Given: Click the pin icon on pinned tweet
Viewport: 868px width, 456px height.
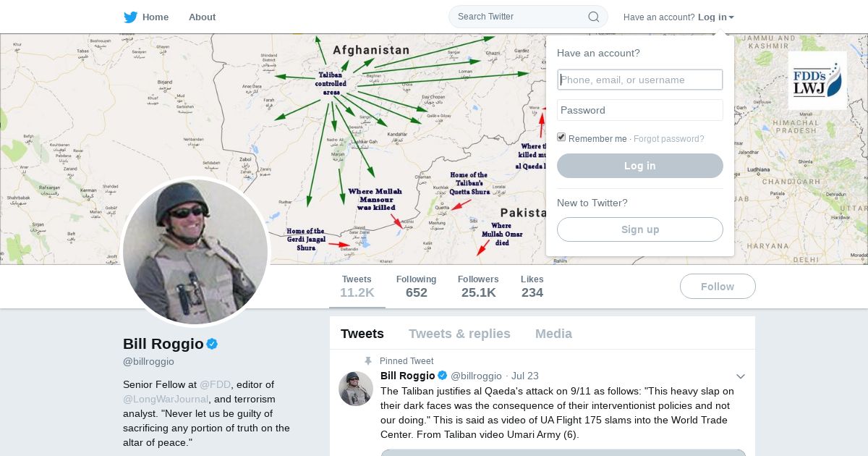Looking at the screenshot, I should coord(368,361).
